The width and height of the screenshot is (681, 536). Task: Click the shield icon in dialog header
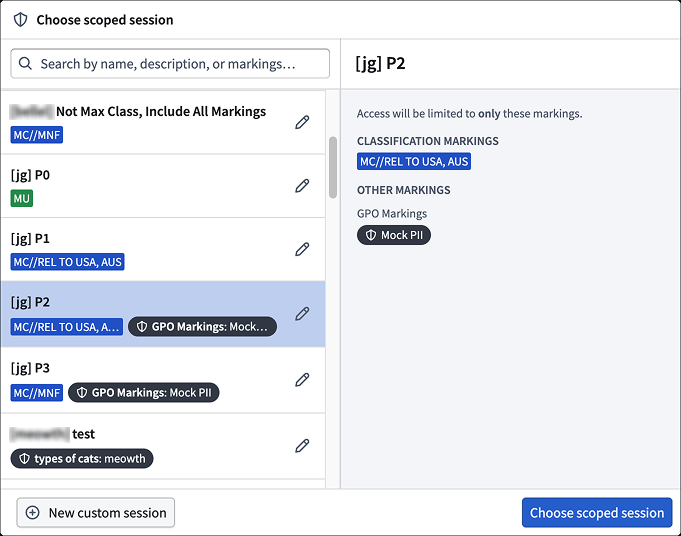20,20
